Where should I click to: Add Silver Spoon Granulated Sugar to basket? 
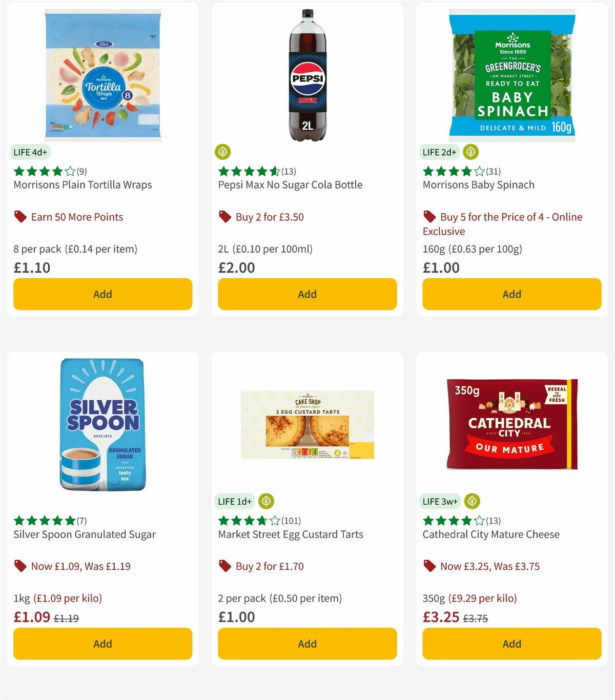[102, 644]
